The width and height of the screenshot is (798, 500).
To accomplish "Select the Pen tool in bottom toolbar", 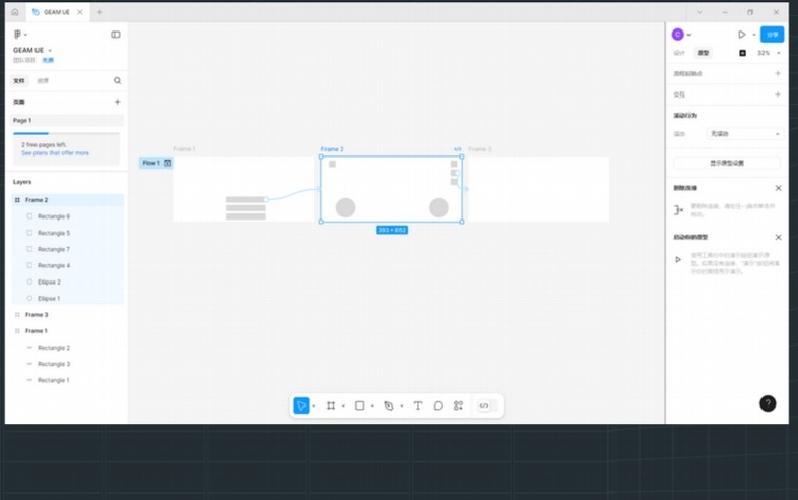I will point(389,405).
